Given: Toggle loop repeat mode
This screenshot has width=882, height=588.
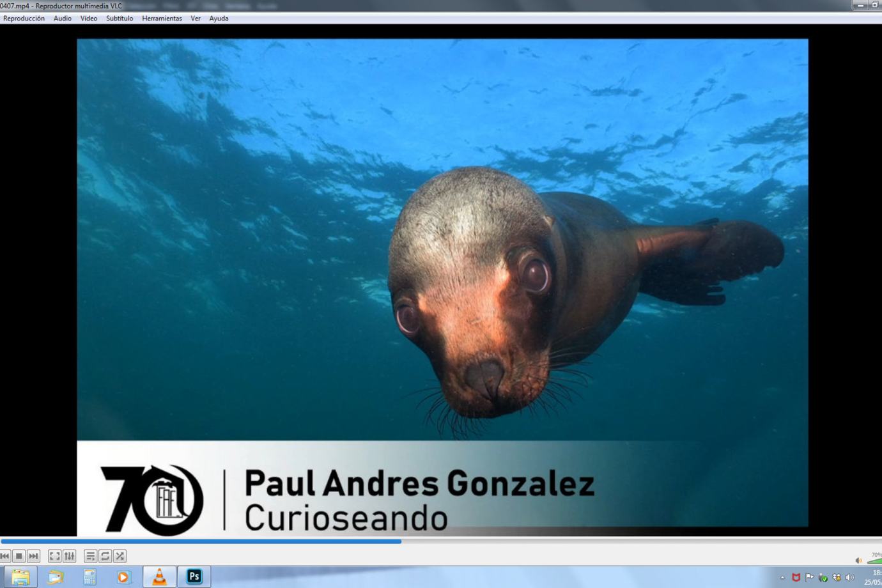Looking at the screenshot, I should click(x=105, y=556).
